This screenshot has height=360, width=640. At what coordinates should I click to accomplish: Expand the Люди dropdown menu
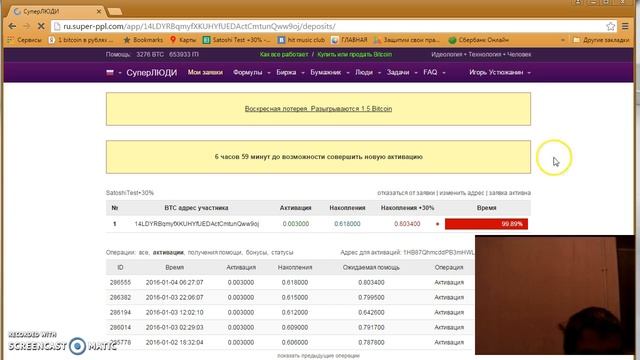[368, 72]
